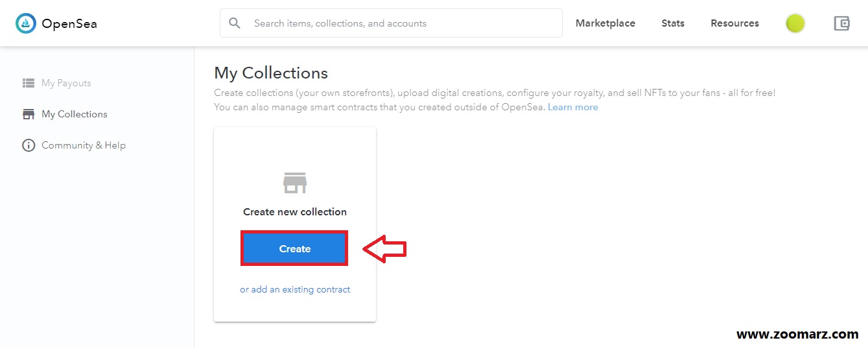Click the Community & Help info icon

(29, 145)
